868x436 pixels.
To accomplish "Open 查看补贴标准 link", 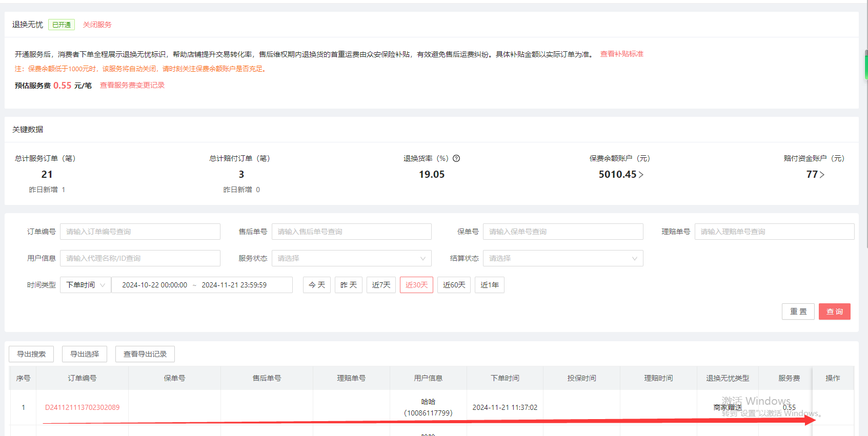I will click(621, 54).
